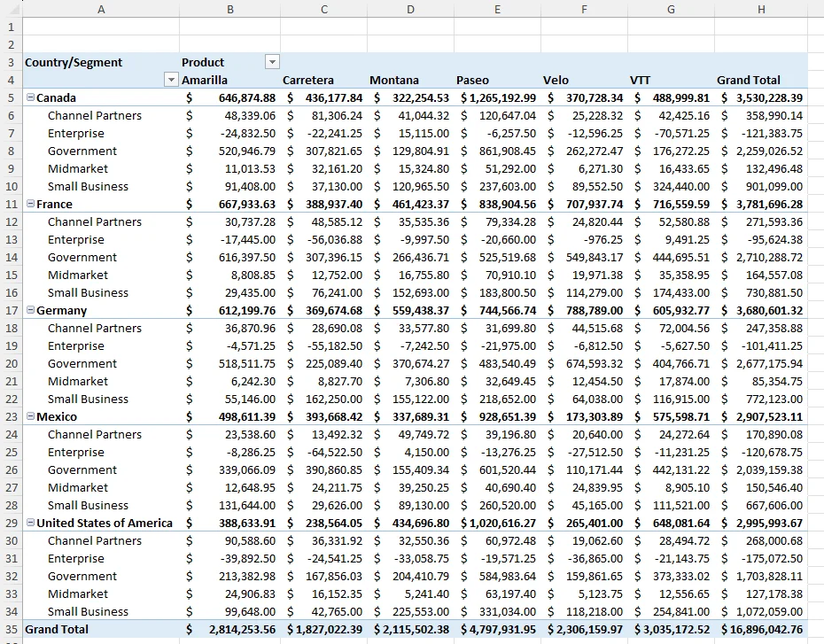Select Mexico Government VTT value 442,131.22
The height and width of the screenshot is (644, 824).
point(671,469)
